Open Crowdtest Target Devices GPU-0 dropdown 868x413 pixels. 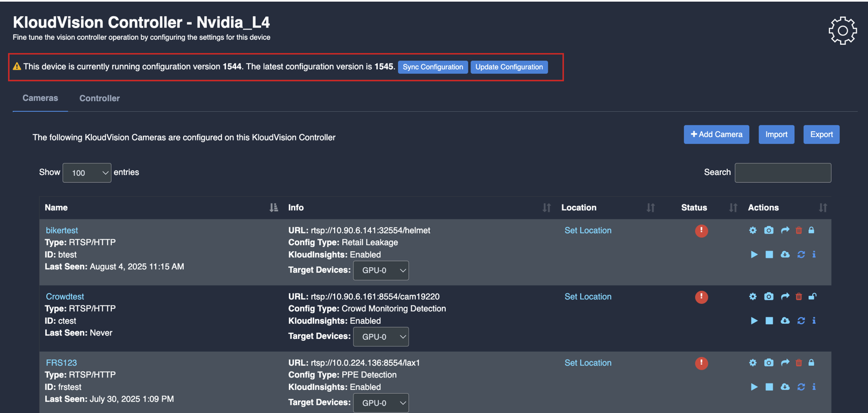[x=381, y=337]
